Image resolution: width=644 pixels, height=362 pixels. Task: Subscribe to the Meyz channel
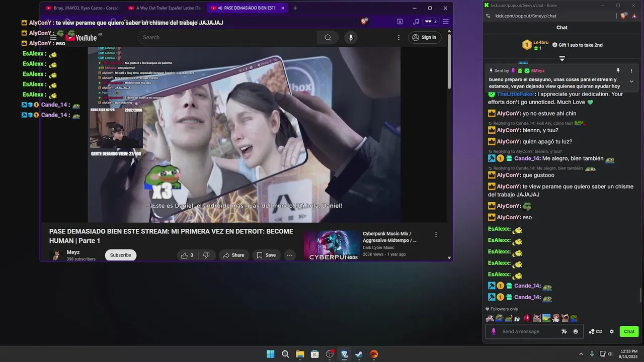click(x=121, y=255)
